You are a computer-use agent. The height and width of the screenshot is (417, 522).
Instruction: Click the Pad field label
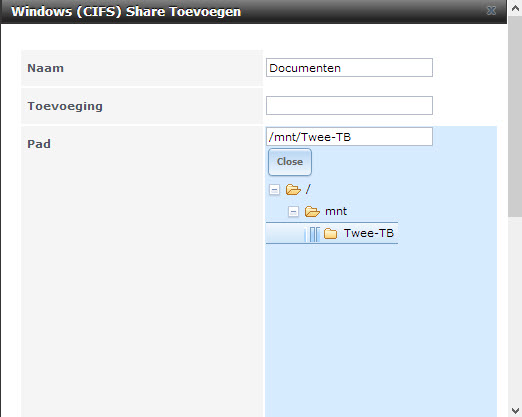[39, 144]
